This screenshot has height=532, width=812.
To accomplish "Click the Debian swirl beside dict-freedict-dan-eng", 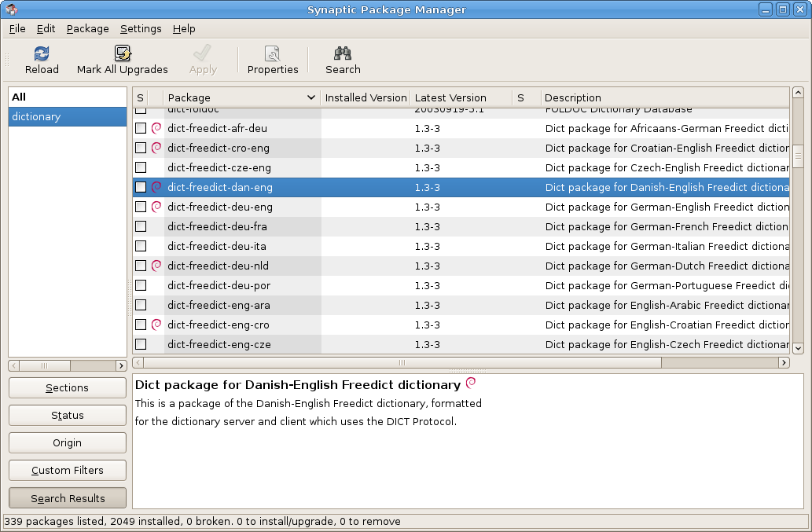I will pos(156,187).
